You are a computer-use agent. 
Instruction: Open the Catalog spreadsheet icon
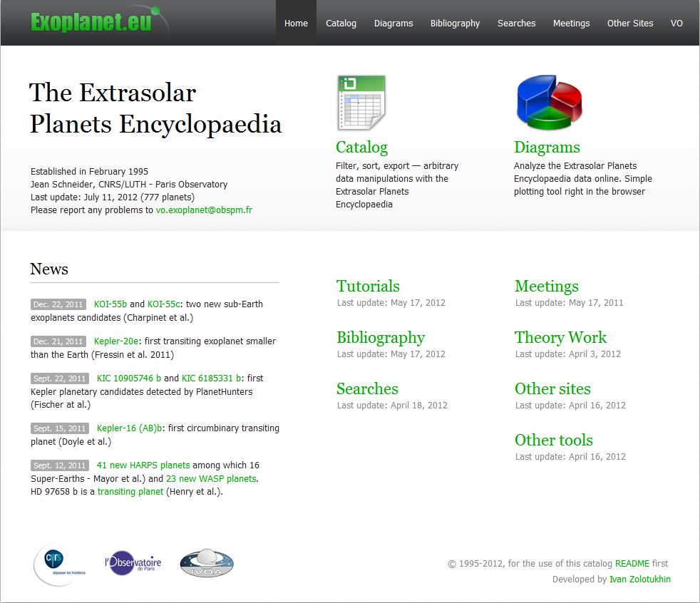point(361,103)
